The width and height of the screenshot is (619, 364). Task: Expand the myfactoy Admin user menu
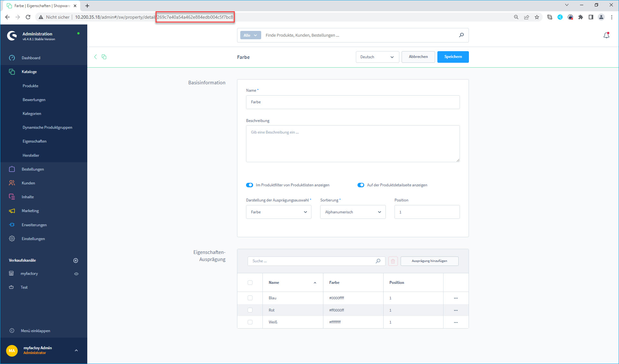click(x=76, y=350)
